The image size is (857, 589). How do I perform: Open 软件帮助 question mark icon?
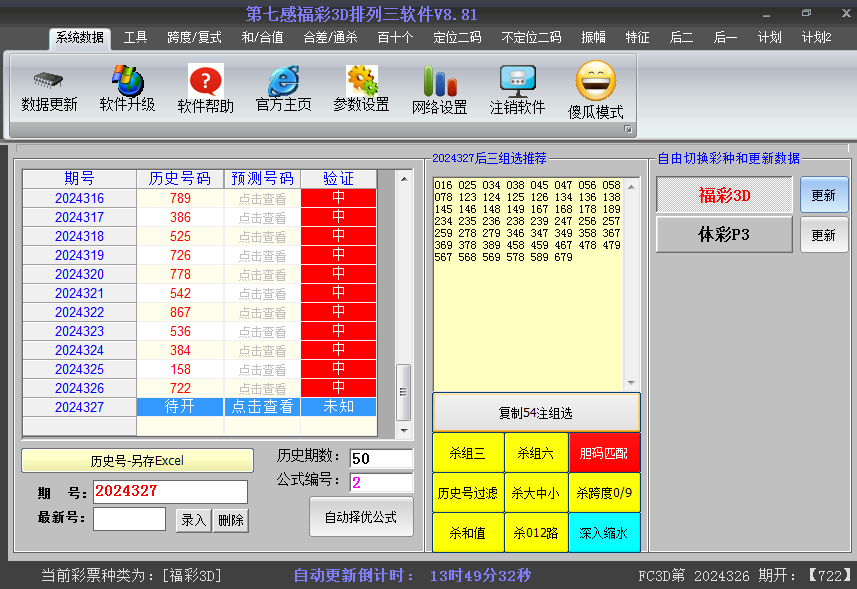pos(206,81)
